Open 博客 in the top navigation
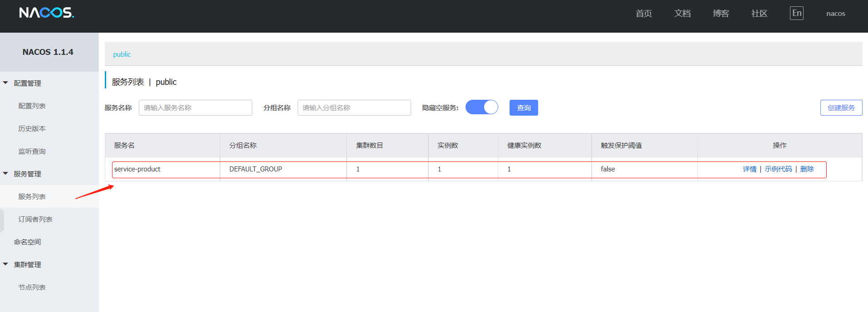The width and height of the screenshot is (868, 312). pyautogui.click(x=721, y=14)
